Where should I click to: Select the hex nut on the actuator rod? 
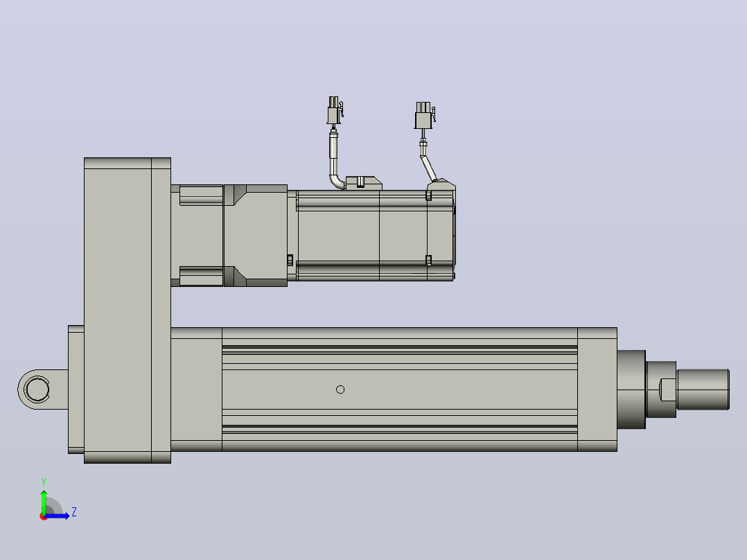click(661, 389)
